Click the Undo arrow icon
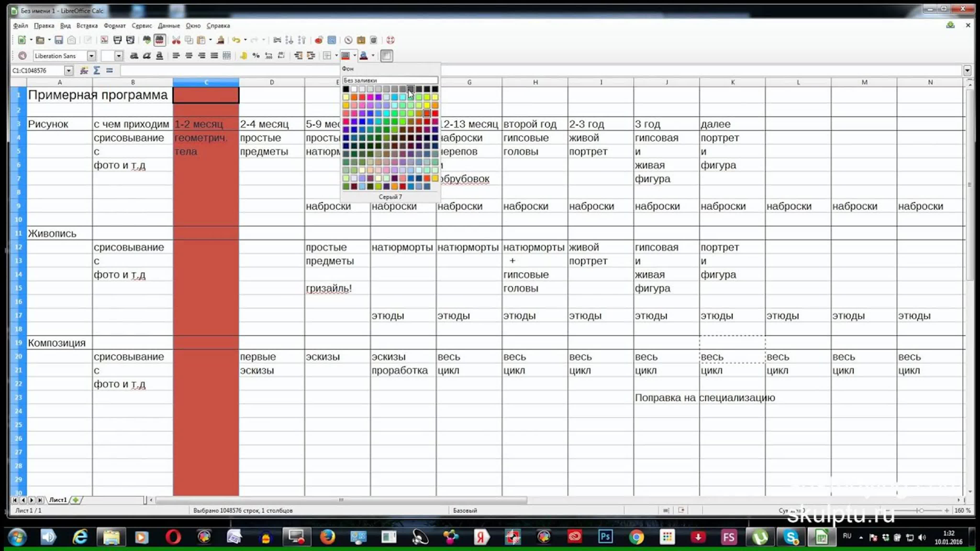 (236, 40)
